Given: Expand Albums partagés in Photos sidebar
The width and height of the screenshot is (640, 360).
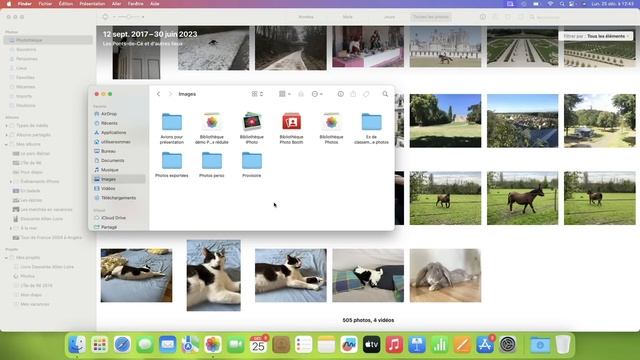Looking at the screenshot, I should [7, 135].
